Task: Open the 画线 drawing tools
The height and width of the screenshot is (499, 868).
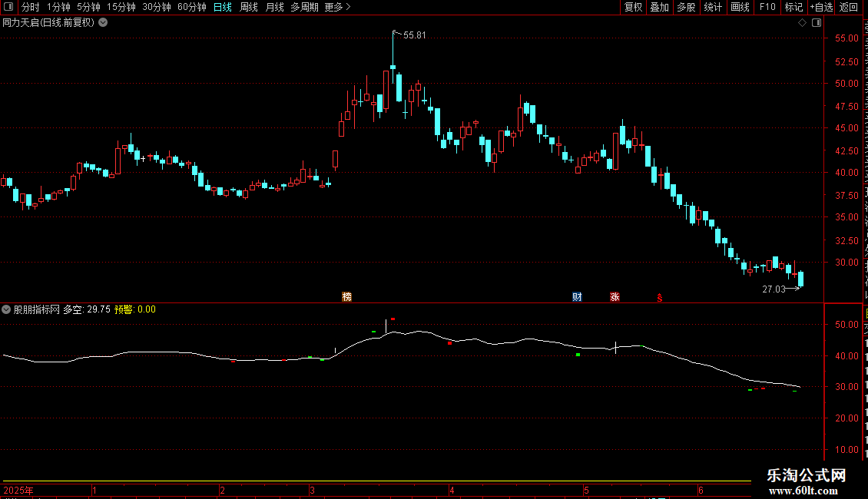Action: click(740, 7)
